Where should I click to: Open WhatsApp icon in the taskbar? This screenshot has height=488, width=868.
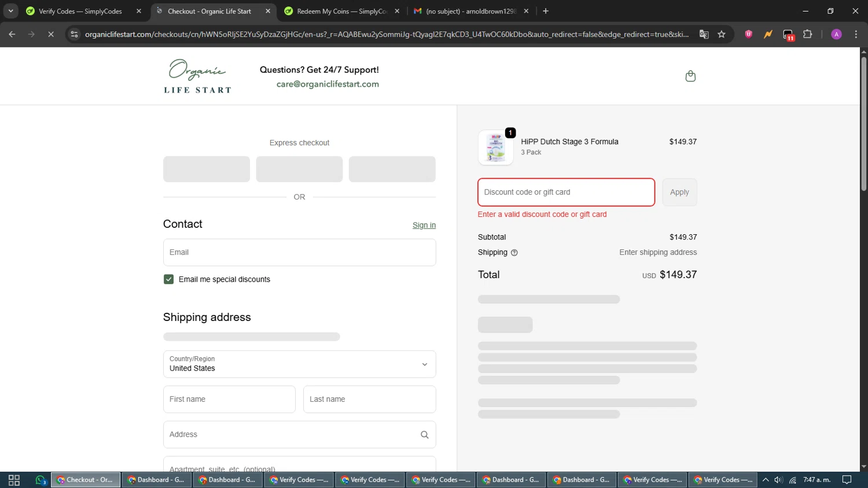click(40, 480)
